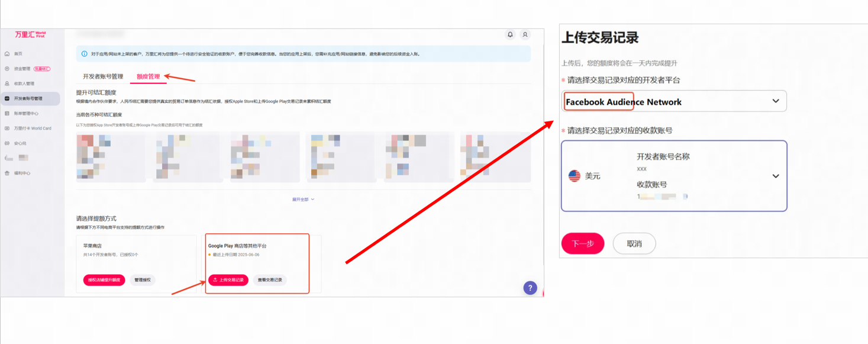This screenshot has height=344, width=868.
Task: Expand all quotas via 展开全部
Action: pos(303,200)
